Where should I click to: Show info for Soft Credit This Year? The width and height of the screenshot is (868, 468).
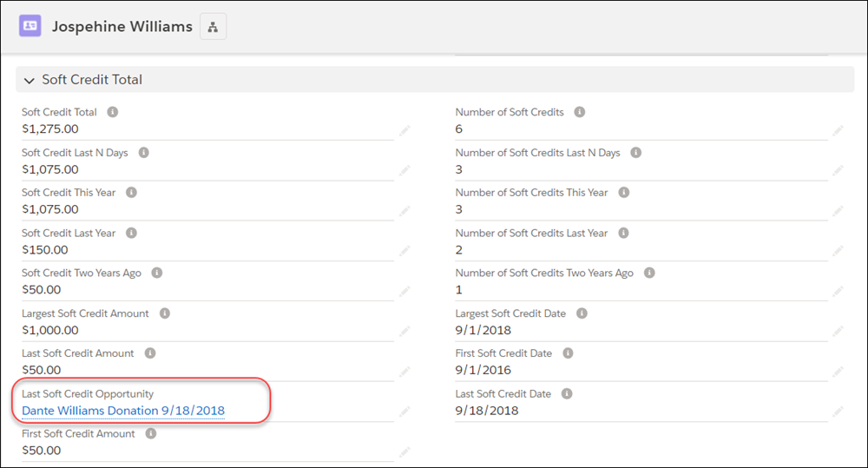tap(131, 192)
